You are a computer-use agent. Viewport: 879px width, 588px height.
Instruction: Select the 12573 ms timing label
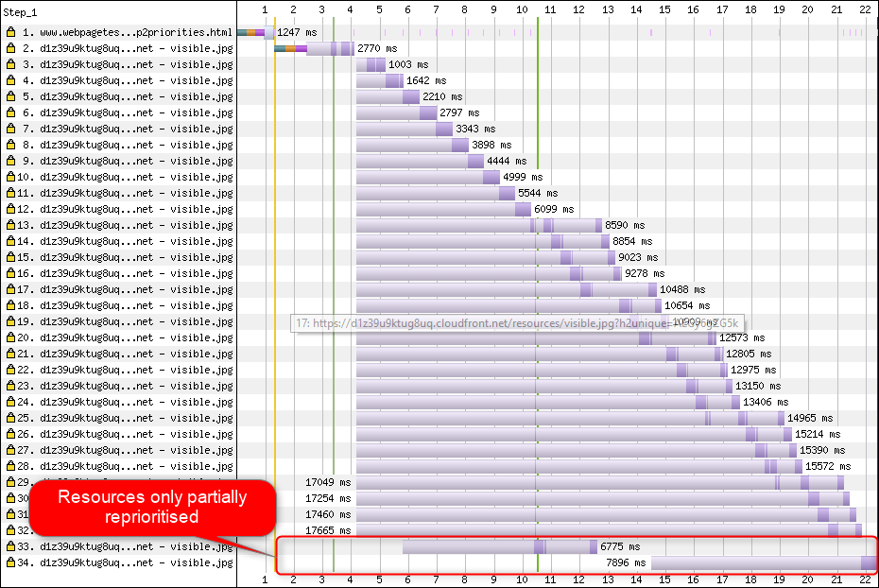[742, 338]
